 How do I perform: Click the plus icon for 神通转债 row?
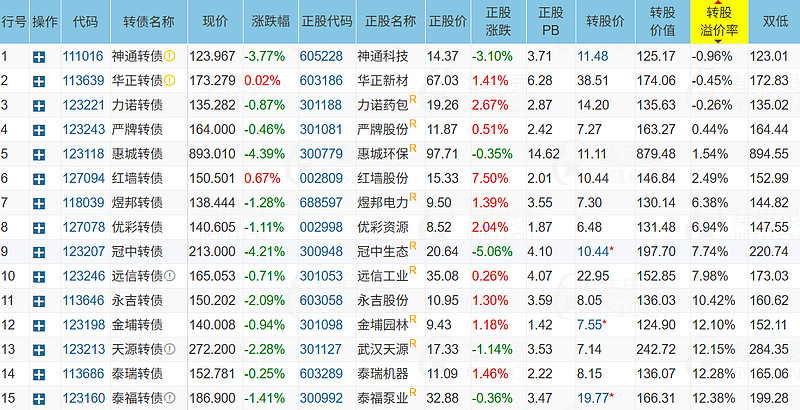point(39,57)
